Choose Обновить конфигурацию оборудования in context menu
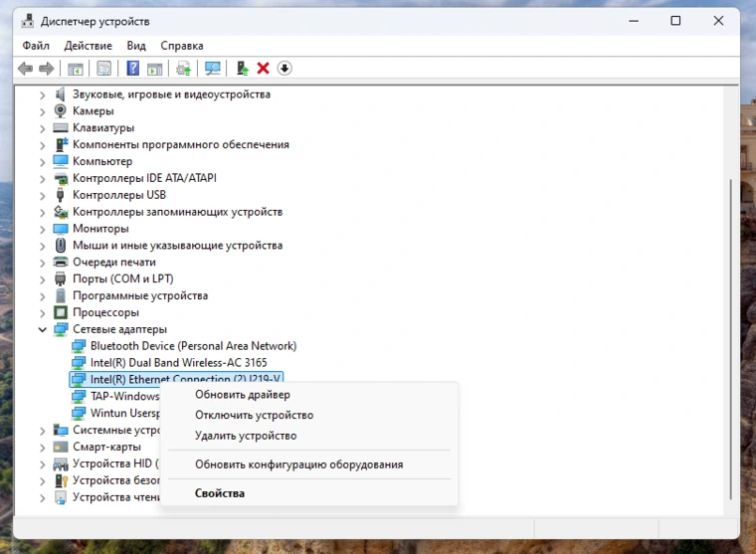 309,464
